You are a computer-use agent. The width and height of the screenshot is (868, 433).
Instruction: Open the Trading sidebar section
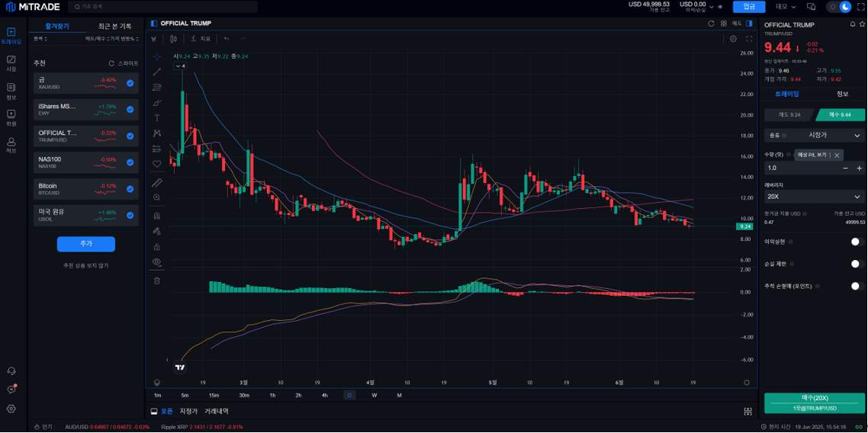pos(11,36)
